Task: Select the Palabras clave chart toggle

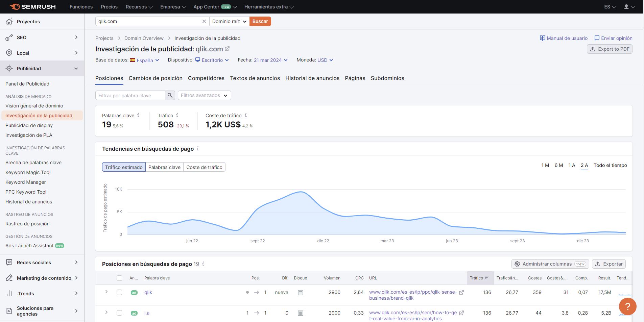Action: [164, 167]
